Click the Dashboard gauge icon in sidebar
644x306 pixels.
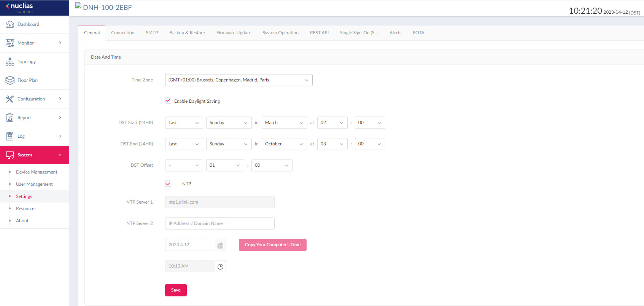[10, 24]
